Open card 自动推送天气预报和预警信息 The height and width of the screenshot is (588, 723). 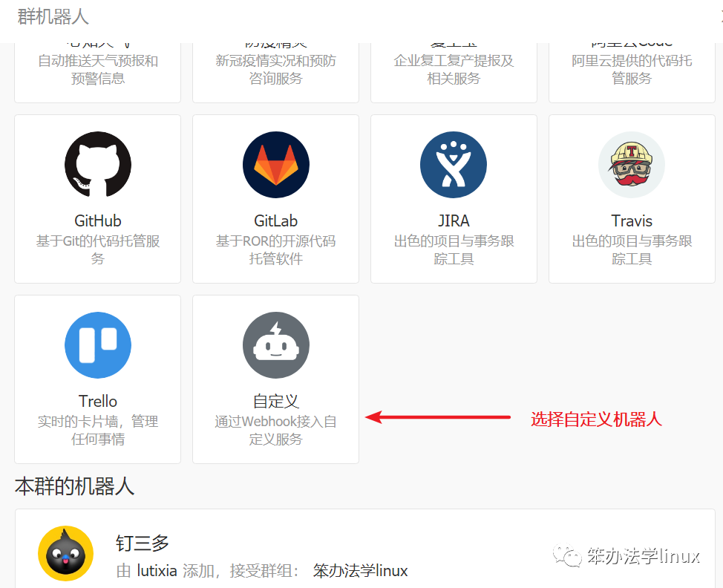click(98, 73)
